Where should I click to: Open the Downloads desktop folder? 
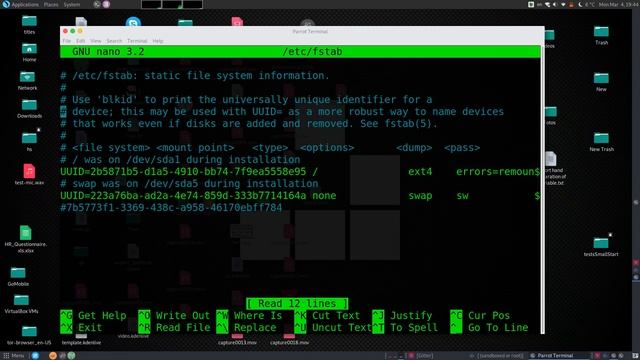29,109
